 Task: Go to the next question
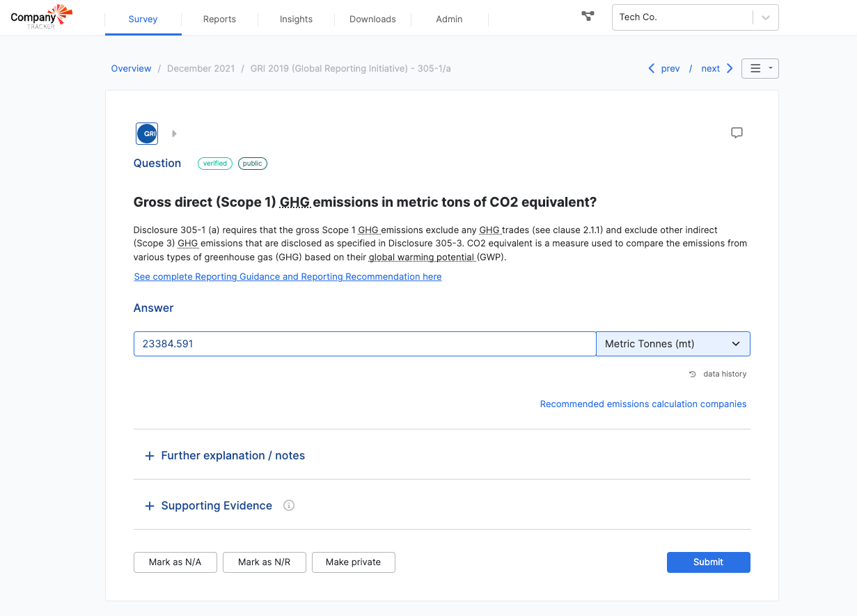[x=716, y=68]
